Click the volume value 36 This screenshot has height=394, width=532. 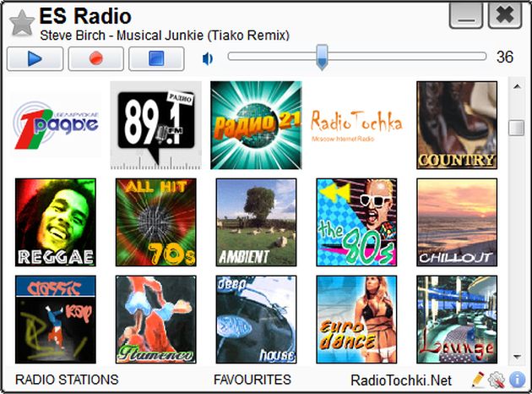point(505,57)
